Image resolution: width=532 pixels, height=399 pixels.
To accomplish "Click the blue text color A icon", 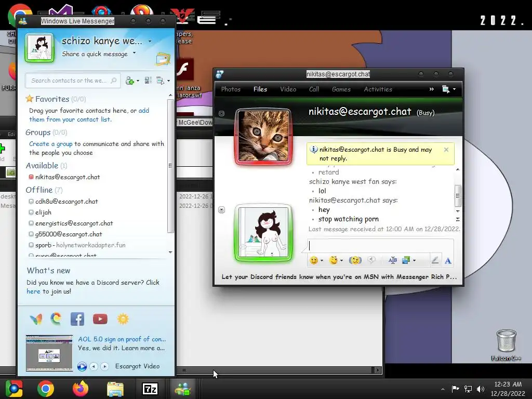I will [x=448, y=261].
